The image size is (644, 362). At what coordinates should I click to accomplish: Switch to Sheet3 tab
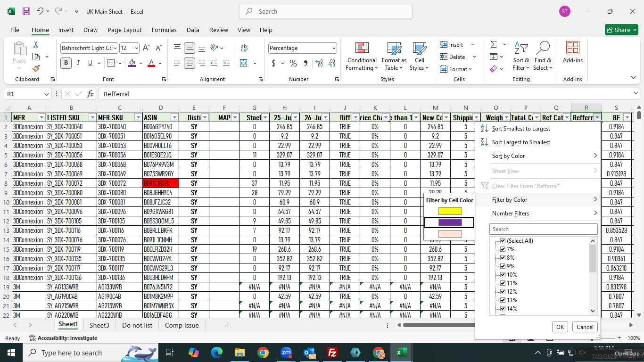(x=99, y=325)
